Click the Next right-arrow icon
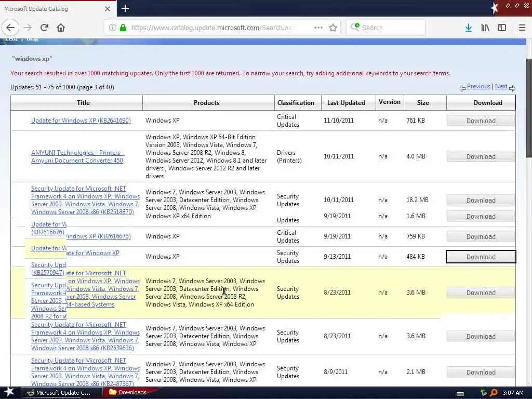 click(x=512, y=88)
